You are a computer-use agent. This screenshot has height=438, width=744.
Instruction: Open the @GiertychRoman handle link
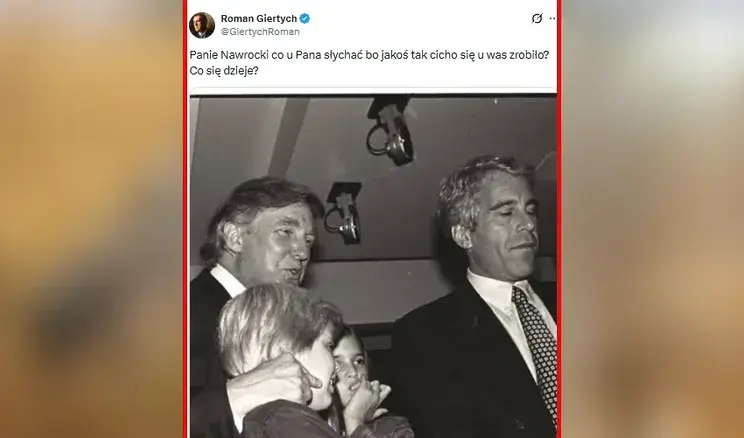[x=260, y=32]
